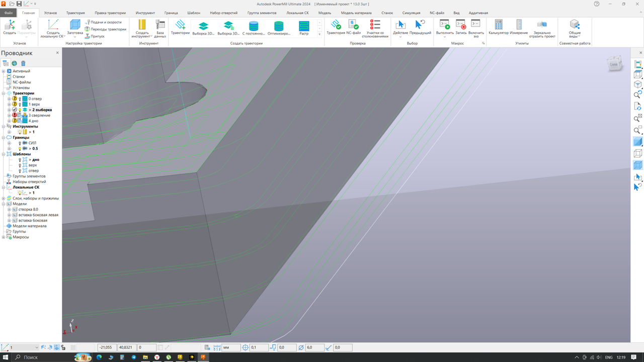The image size is (644, 362).
Task: Open Shared views (Общие виды) dropdown
Action: pyautogui.click(x=575, y=29)
